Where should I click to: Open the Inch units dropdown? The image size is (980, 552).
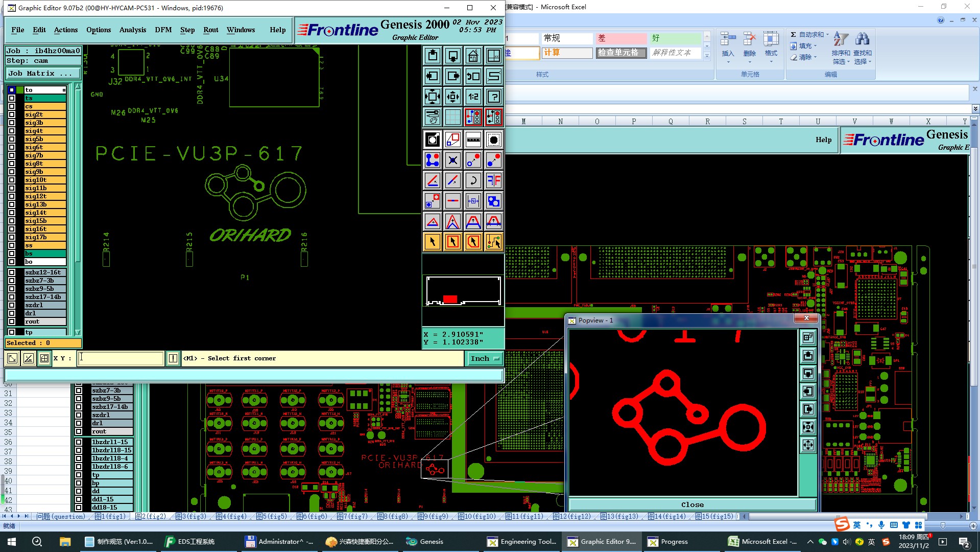tap(485, 359)
